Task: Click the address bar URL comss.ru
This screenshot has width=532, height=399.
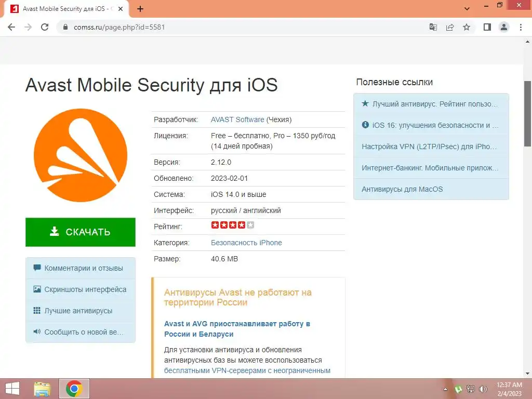Action: 119,27
